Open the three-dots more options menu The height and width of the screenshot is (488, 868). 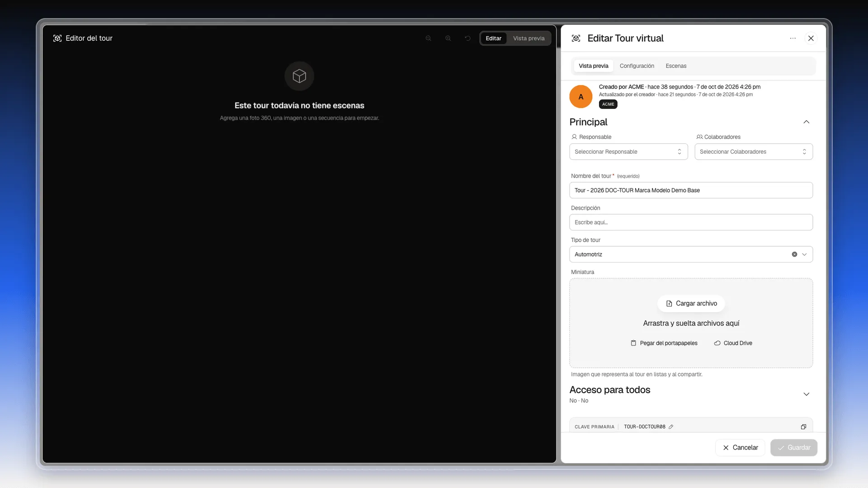pyautogui.click(x=793, y=38)
